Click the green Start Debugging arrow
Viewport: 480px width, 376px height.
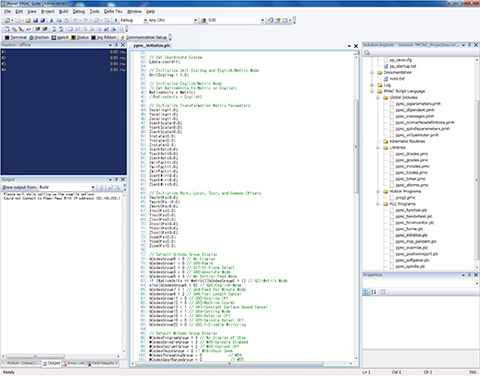pyautogui.click(x=116, y=20)
